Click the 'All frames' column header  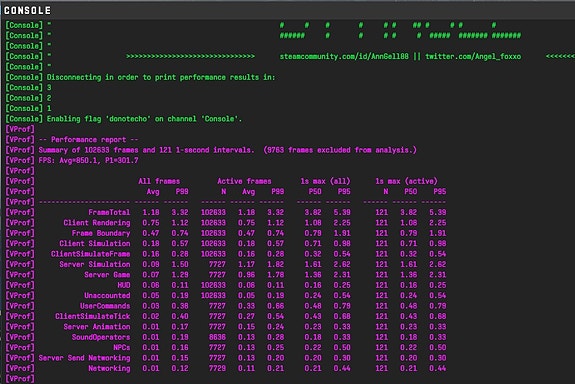pos(159,181)
